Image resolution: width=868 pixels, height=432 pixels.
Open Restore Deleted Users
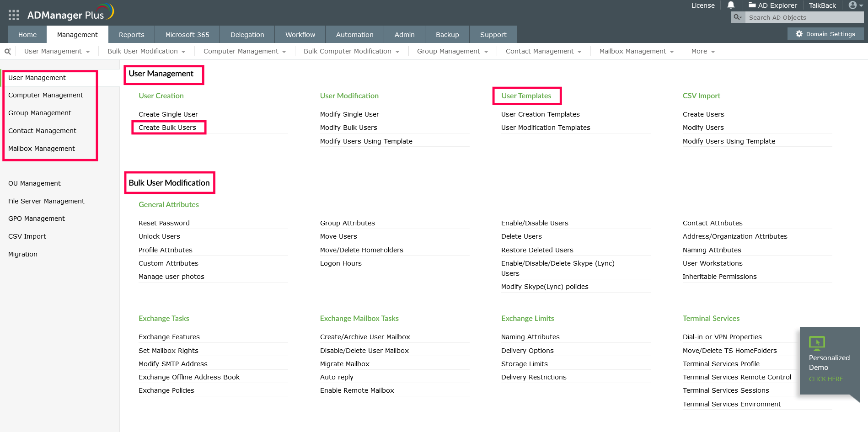pos(537,250)
